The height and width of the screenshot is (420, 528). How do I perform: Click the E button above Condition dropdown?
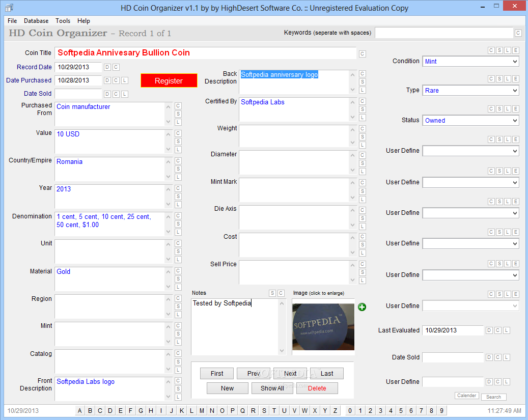[x=516, y=50]
